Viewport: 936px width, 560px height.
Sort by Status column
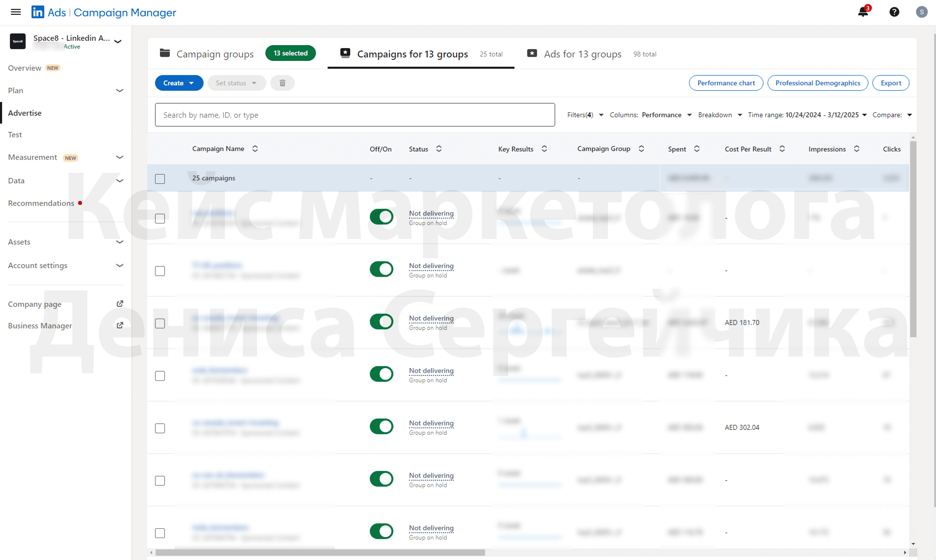[x=439, y=149]
